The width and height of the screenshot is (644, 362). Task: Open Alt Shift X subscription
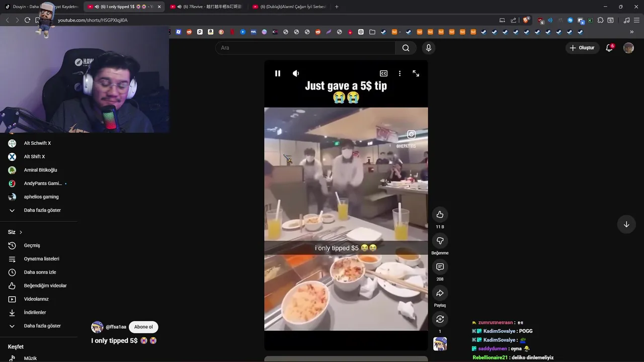tap(39, 156)
